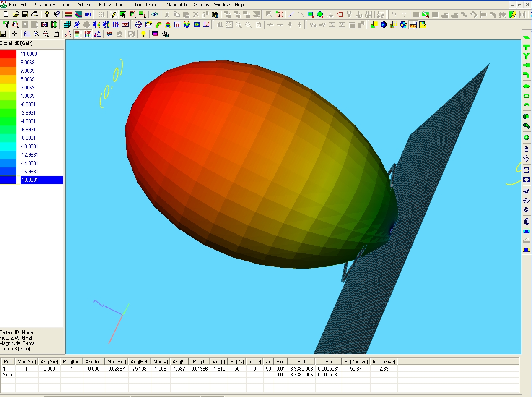
Task: Expand the Adv Edit menu
Action: pyautogui.click(x=86, y=5)
